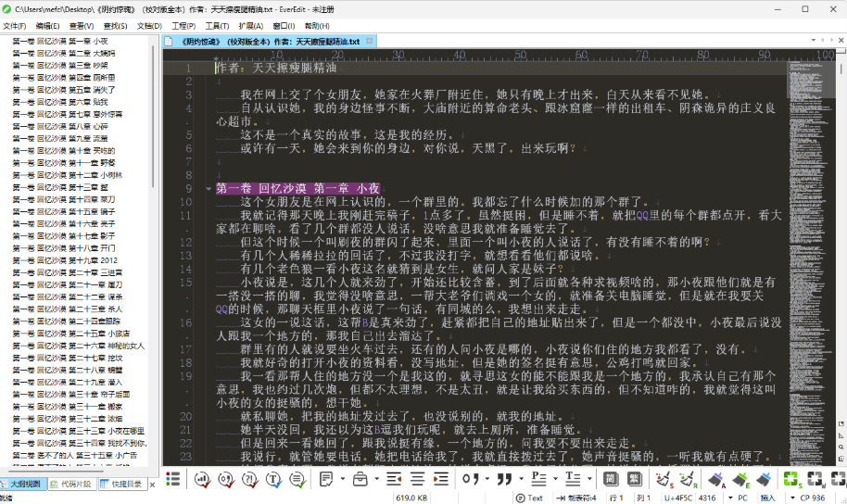Click the outline panel vertical scrollbar
This screenshot has width=847, height=504.
pyautogui.click(x=154, y=116)
